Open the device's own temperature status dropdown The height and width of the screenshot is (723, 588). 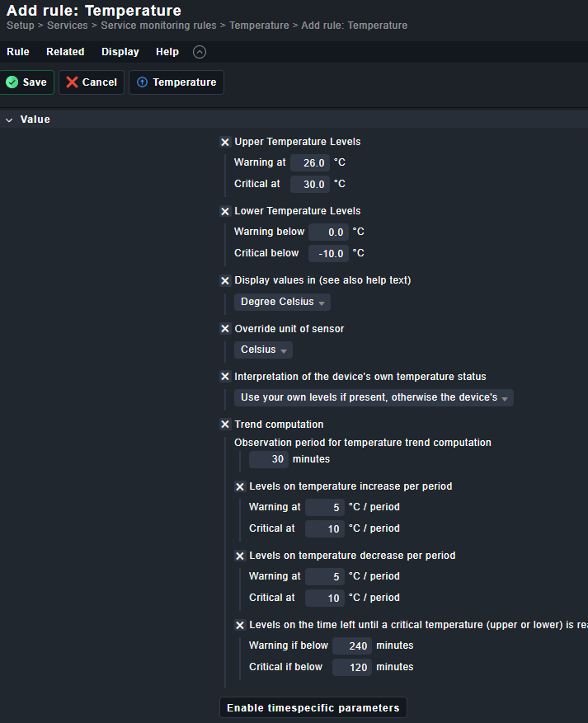click(374, 398)
